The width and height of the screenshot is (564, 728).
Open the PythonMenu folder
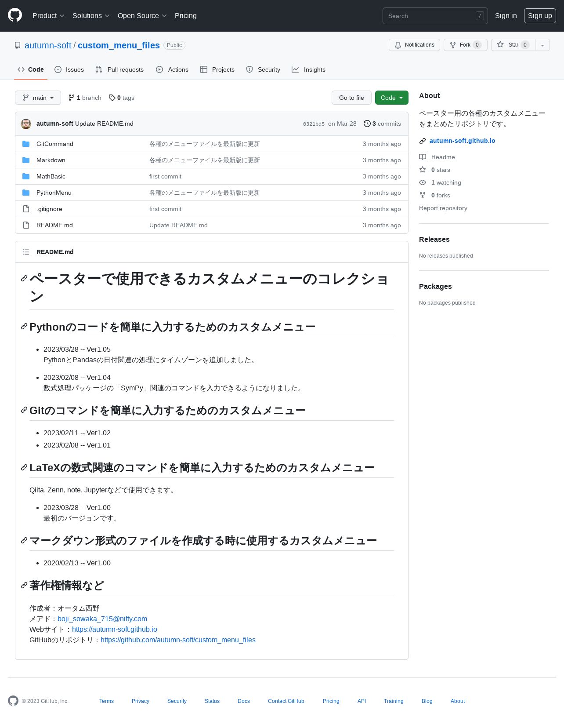[54, 193]
